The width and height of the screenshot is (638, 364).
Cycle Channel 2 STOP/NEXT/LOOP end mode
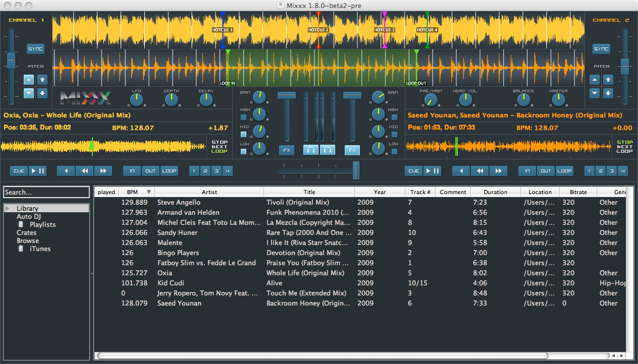(x=625, y=147)
